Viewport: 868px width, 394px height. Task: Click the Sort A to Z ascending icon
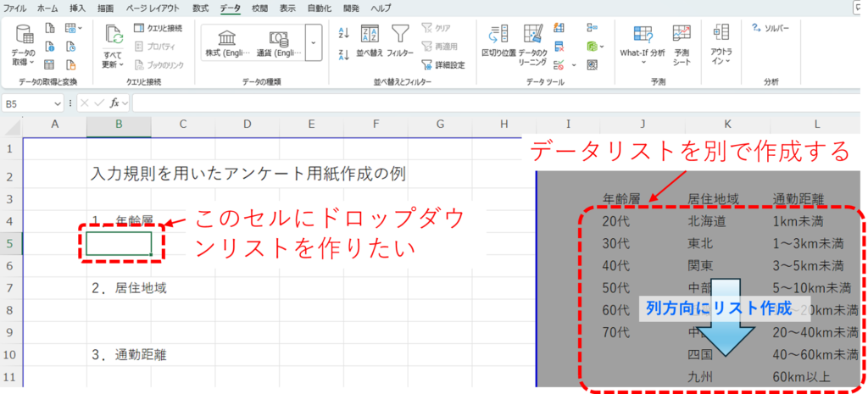click(x=343, y=33)
